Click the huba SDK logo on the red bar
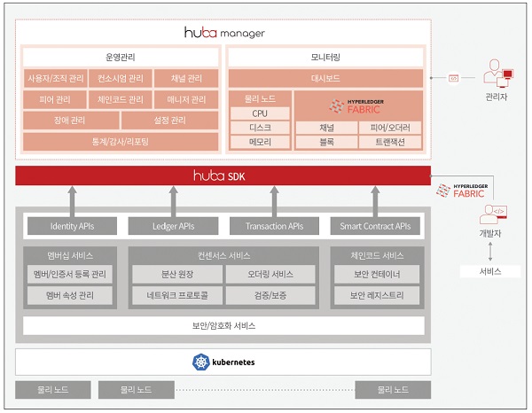 [x=219, y=175]
